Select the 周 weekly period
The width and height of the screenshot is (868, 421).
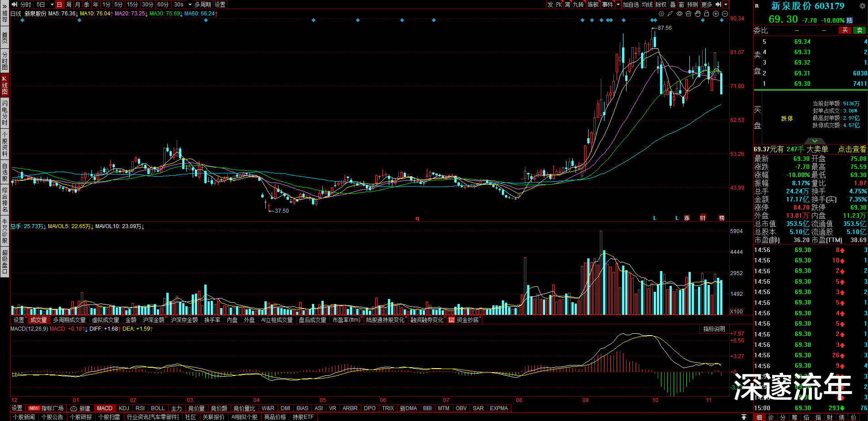click(69, 5)
